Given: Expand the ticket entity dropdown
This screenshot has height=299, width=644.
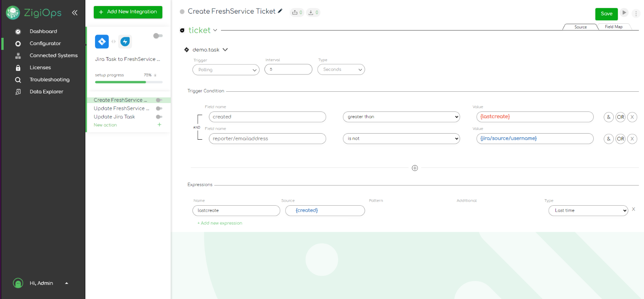Looking at the screenshot, I should (x=215, y=30).
